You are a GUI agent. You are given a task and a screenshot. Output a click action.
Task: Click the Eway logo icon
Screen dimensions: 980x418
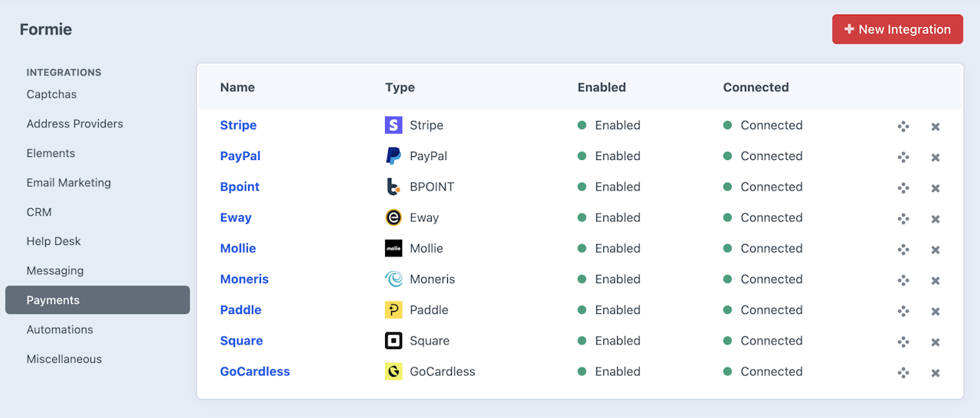(394, 217)
